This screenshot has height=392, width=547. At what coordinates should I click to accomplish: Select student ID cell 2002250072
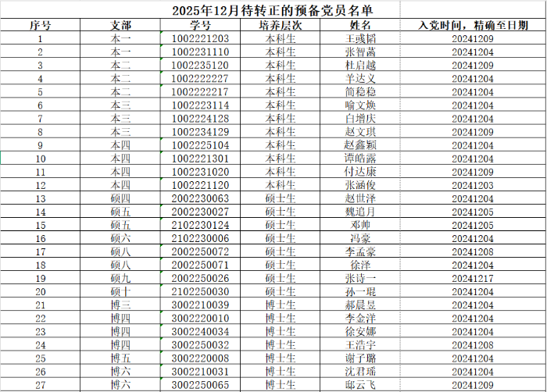[x=200, y=251]
